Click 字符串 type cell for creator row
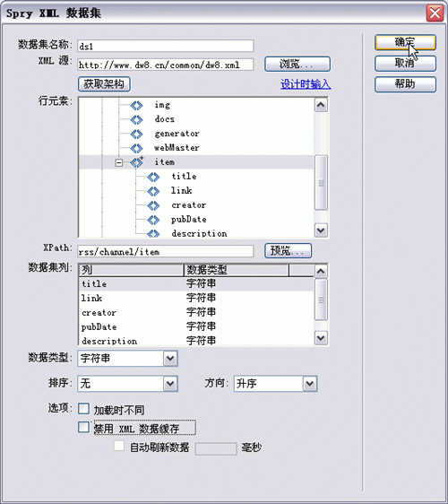 [x=201, y=312]
